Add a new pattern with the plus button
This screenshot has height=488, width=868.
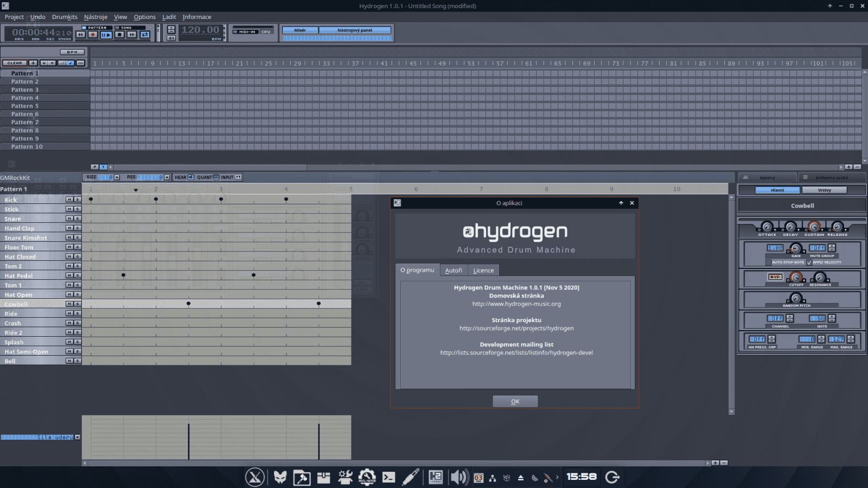point(33,63)
